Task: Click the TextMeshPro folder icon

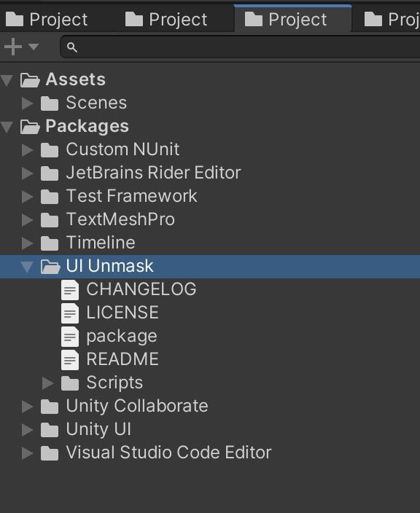Action: (x=50, y=219)
